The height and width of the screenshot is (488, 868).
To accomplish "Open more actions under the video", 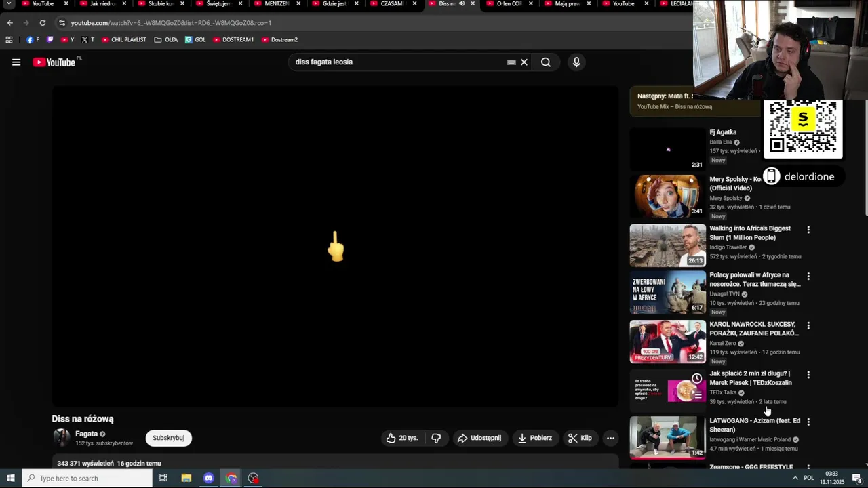I will [x=610, y=438].
